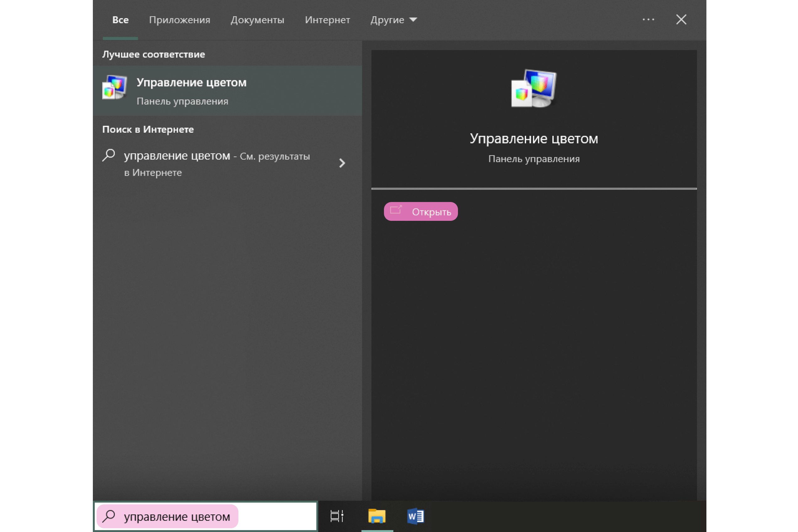Open Task View from the taskbar
This screenshot has width=798, height=532.
(337, 516)
